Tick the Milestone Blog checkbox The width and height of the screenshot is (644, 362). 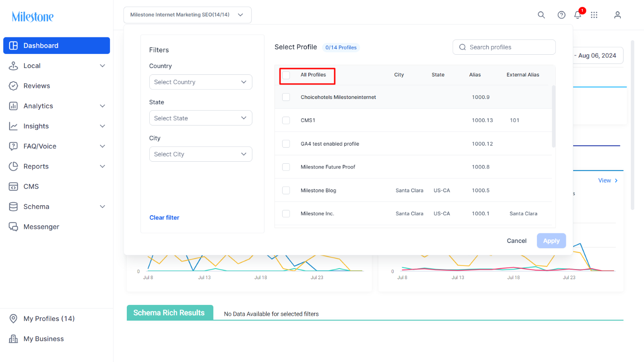(286, 190)
